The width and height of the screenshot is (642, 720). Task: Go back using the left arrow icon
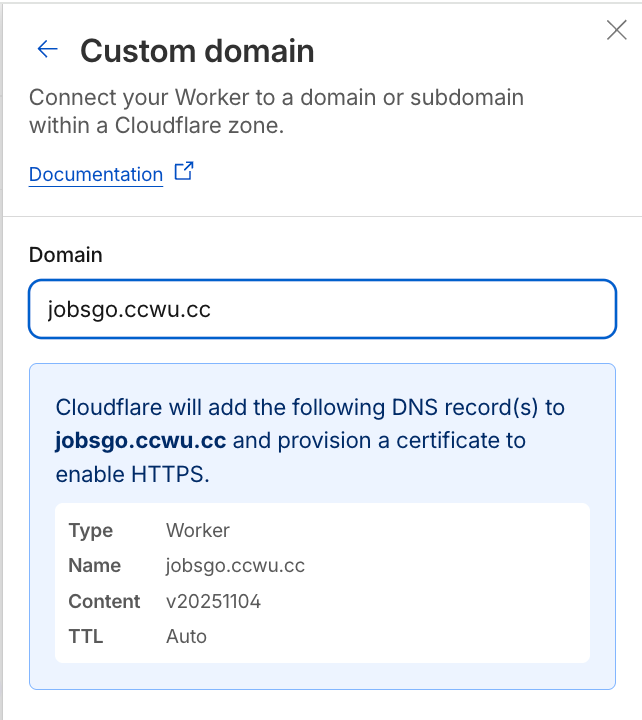(x=47, y=49)
